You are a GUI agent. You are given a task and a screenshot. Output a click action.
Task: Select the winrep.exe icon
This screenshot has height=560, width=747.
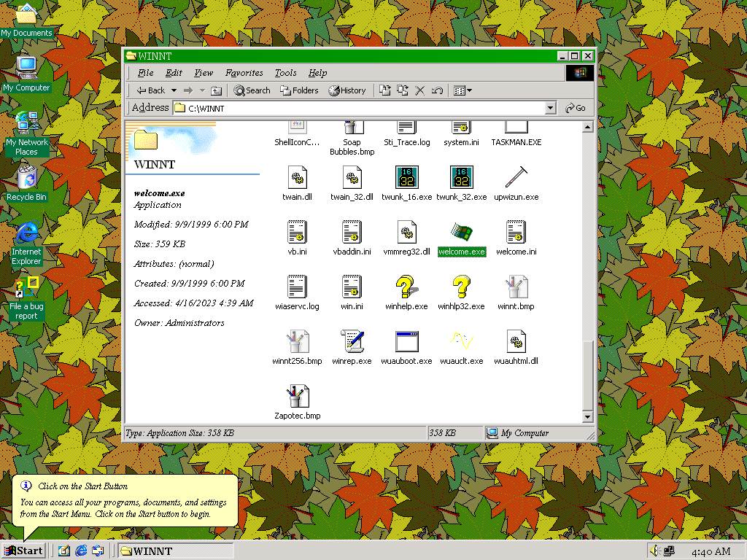click(x=352, y=342)
